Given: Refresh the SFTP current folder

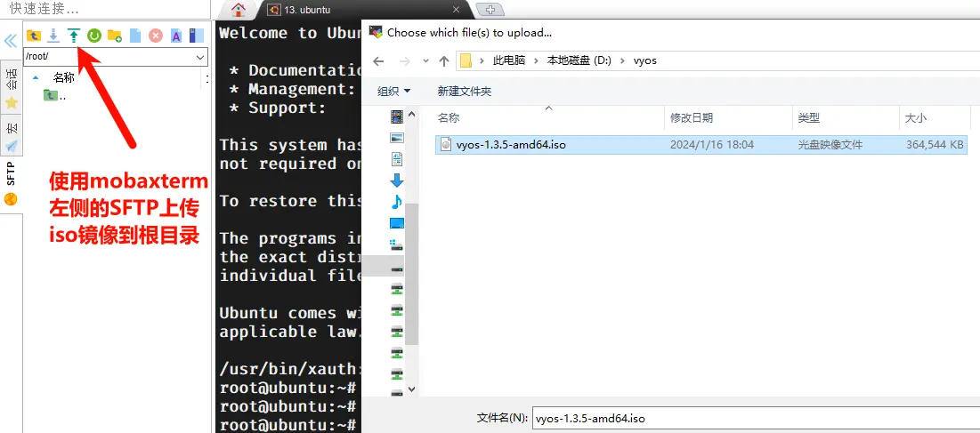Looking at the screenshot, I should 94,36.
